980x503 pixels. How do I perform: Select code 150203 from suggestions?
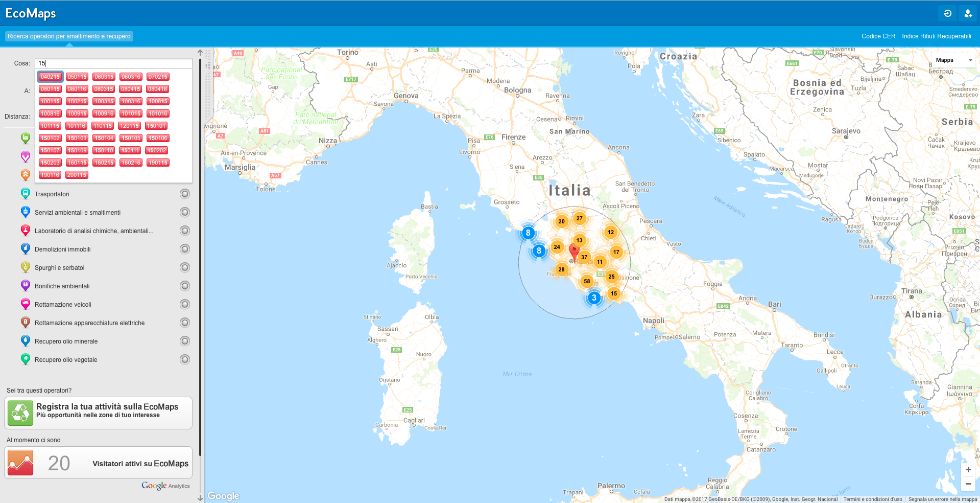50,163
